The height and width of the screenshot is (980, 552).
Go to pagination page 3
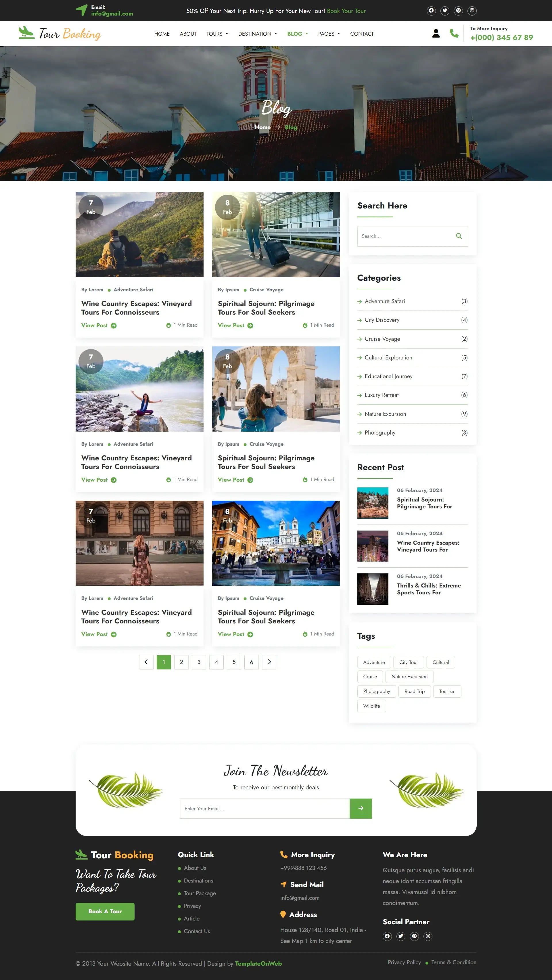coord(199,662)
